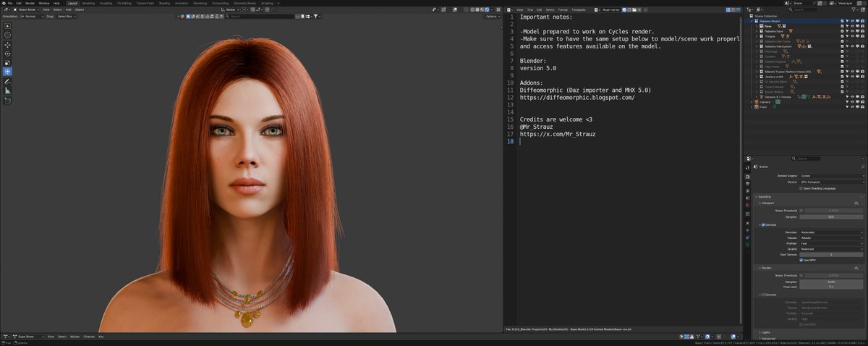Click the viewport preset icon for Sampling Viewport
Viewport: 868px width, 346px height.
pos(856,203)
